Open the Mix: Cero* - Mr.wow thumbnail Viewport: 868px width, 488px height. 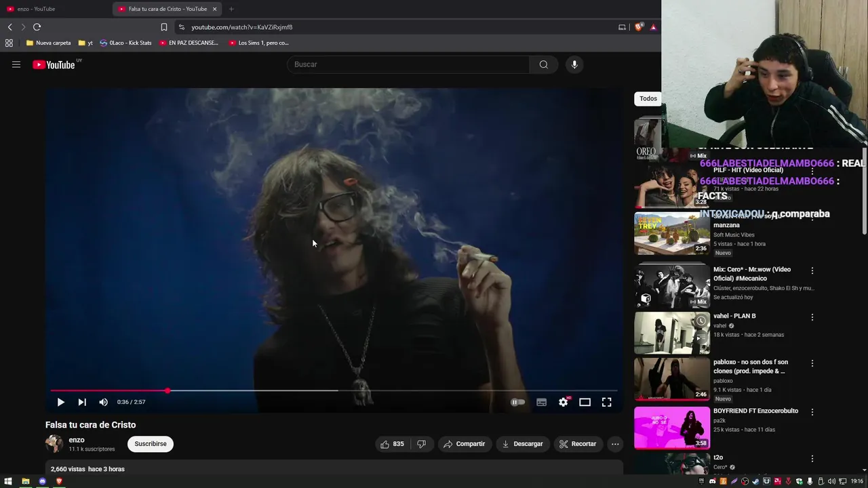click(672, 286)
